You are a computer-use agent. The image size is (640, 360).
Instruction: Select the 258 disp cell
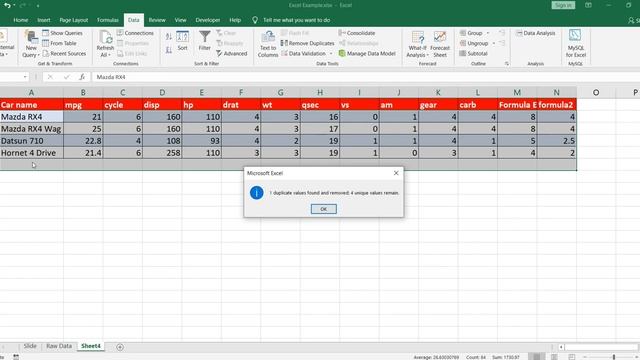coord(162,153)
